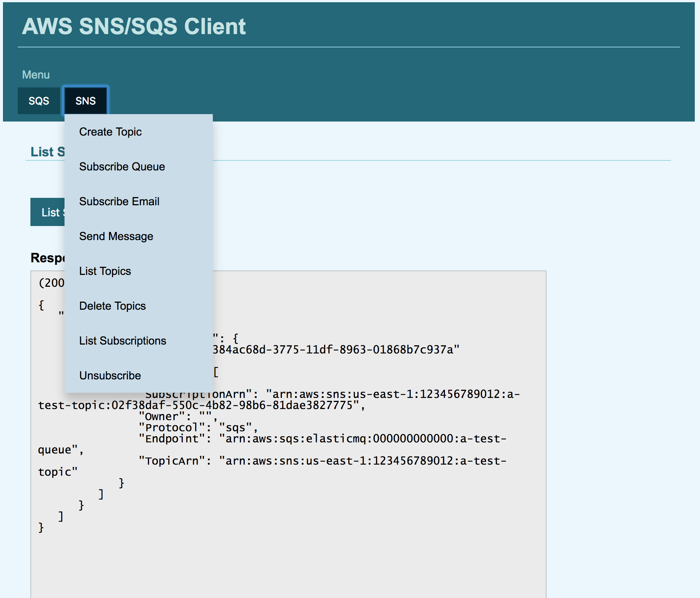Image resolution: width=700 pixels, height=598 pixels.
Task: Open the SQS menu
Action: pos(39,101)
